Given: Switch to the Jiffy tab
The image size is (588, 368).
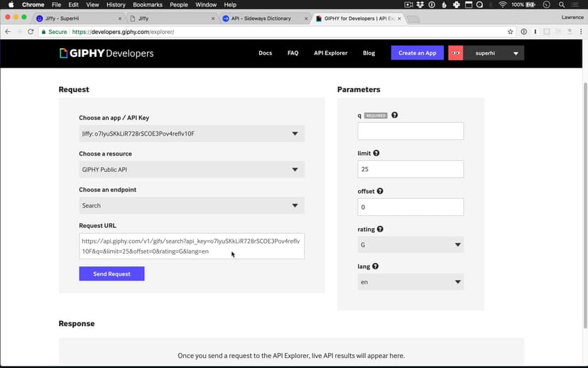Looking at the screenshot, I should [172, 18].
